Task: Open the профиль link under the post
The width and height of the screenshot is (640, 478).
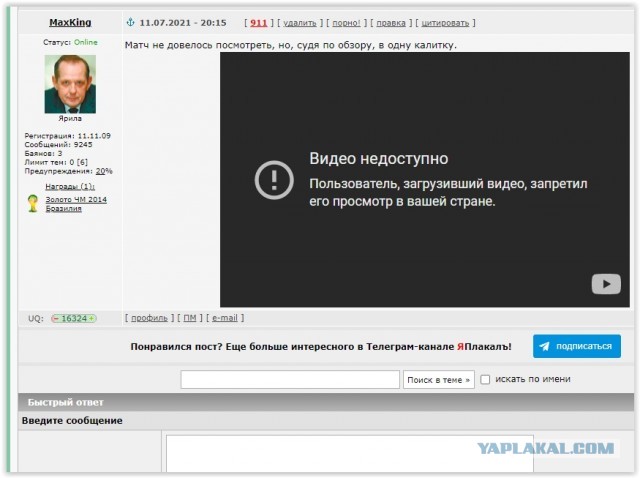Action: [149, 318]
